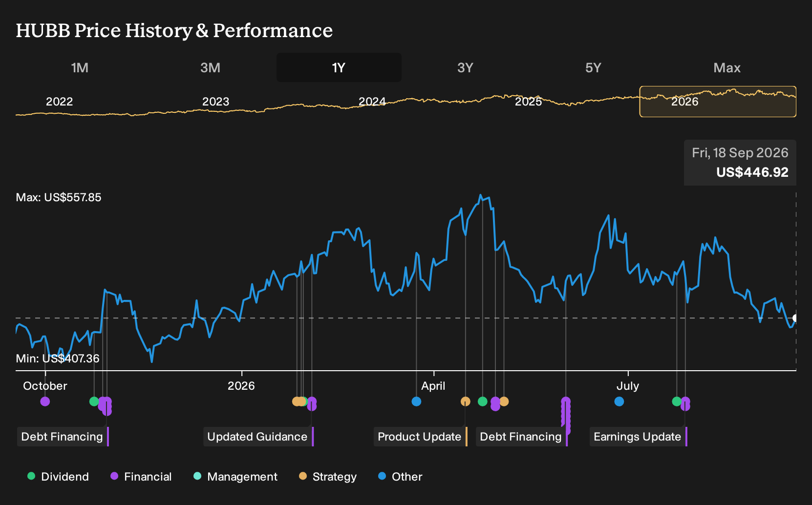The image size is (812, 505).
Task: Toggle Other events in the legend
Action: pyautogui.click(x=400, y=476)
